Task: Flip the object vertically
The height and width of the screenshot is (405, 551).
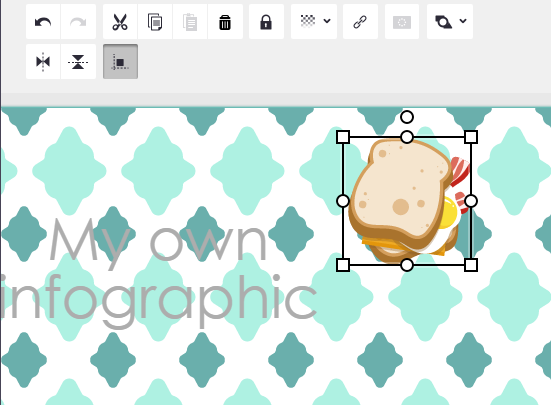Action: (78, 61)
